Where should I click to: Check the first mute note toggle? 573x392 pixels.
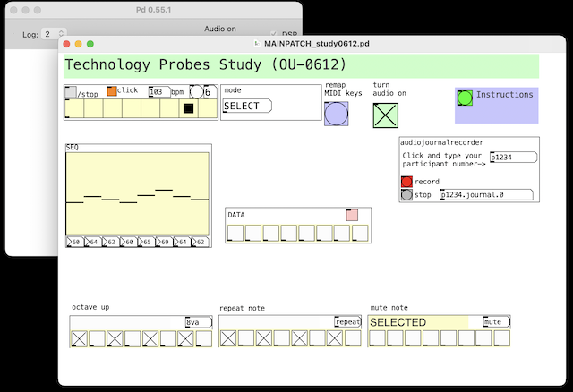coord(377,338)
